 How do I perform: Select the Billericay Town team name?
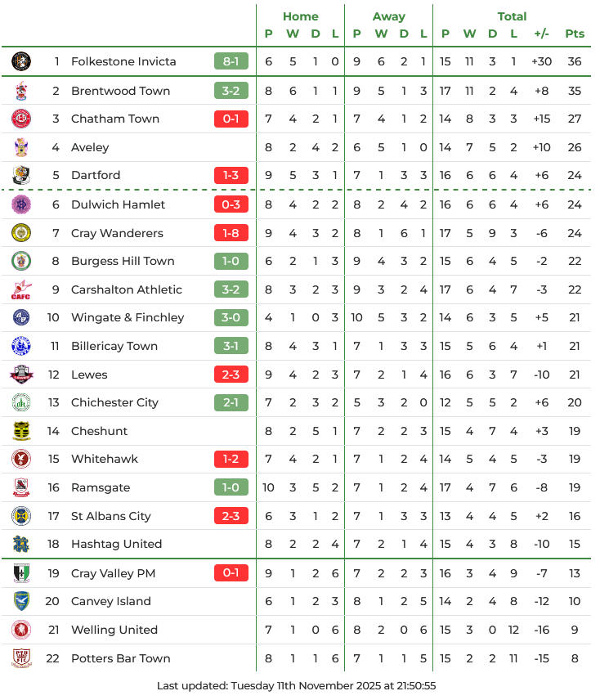point(114,346)
